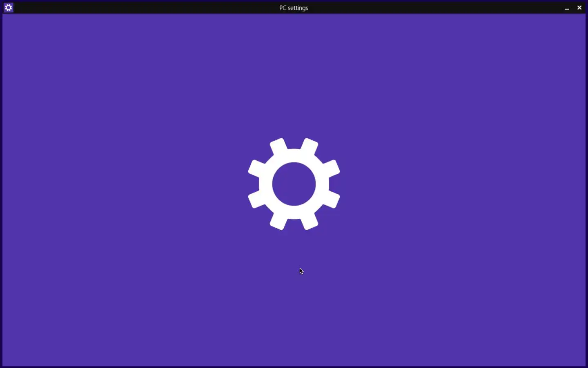Image resolution: width=588 pixels, height=368 pixels.
Task: Click the PC settings title text
Action: click(x=294, y=8)
